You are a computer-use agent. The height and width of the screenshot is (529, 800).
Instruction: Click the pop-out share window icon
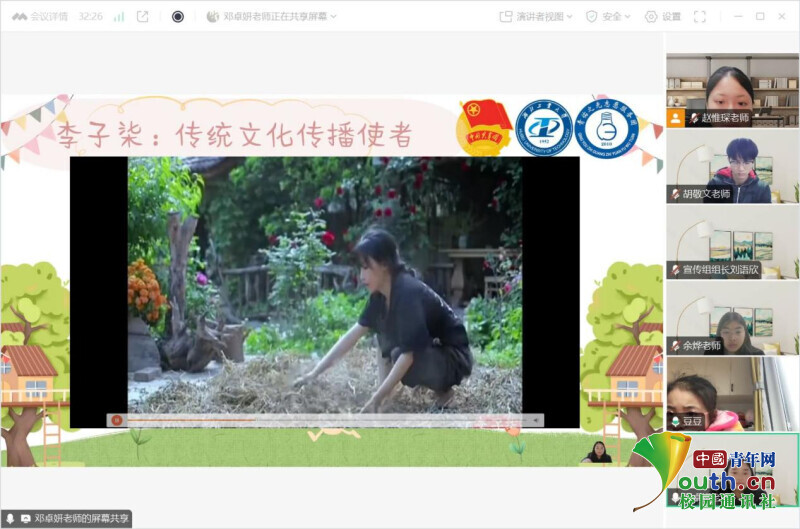143,17
